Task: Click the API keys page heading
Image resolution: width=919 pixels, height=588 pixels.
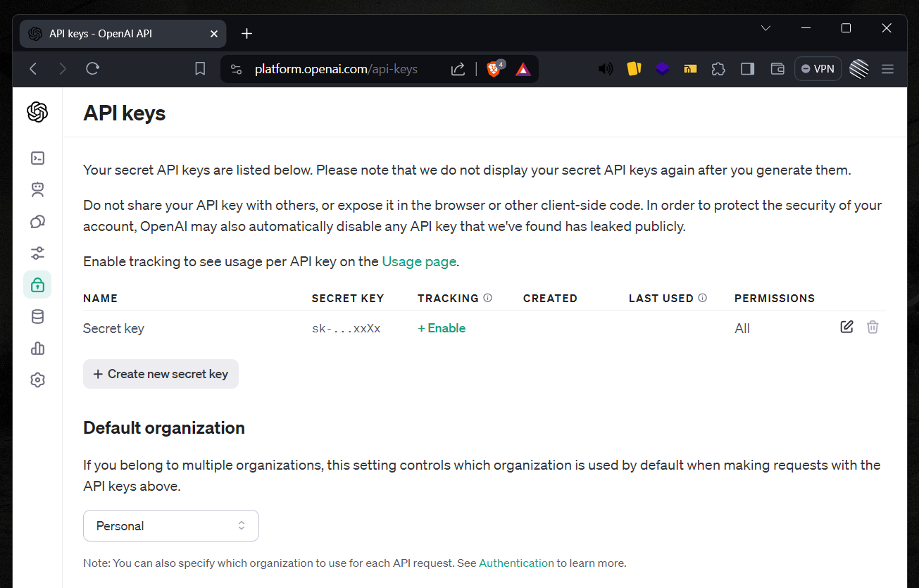Action: [x=125, y=113]
